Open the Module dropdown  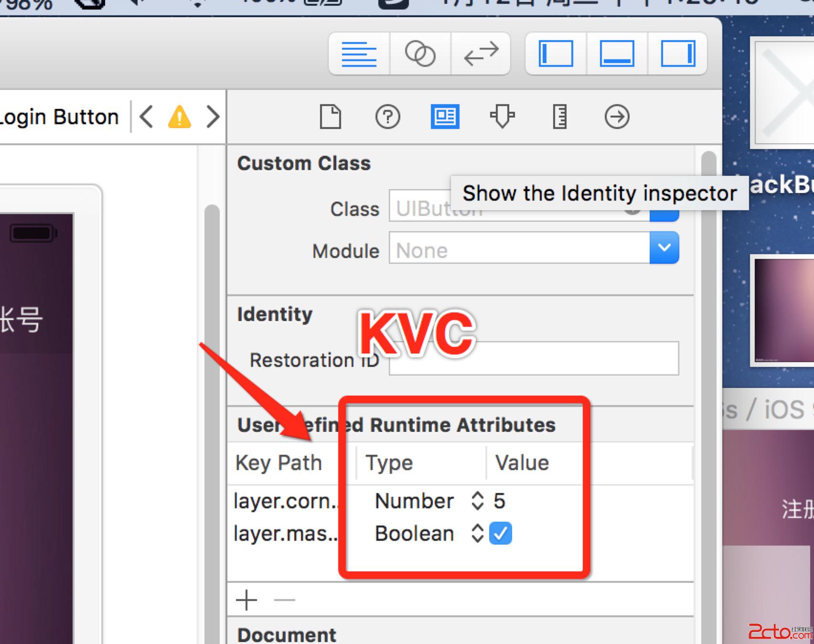click(664, 247)
